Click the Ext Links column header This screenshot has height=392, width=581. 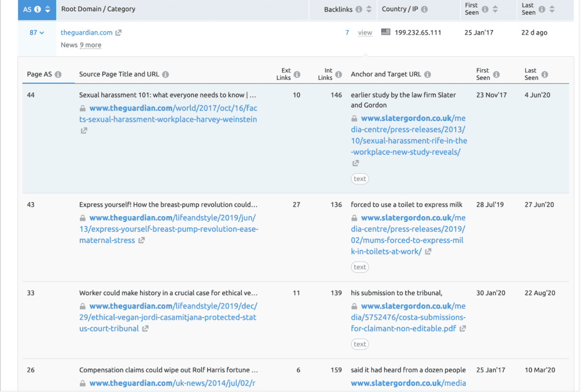point(284,74)
